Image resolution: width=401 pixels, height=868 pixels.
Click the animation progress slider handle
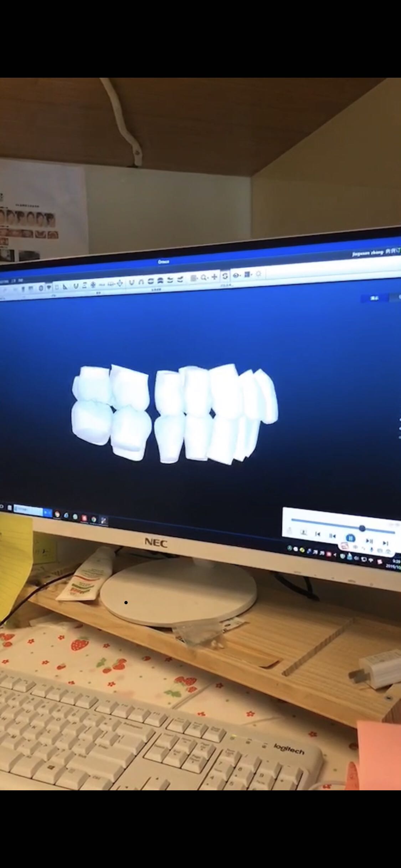tap(362, 528)
